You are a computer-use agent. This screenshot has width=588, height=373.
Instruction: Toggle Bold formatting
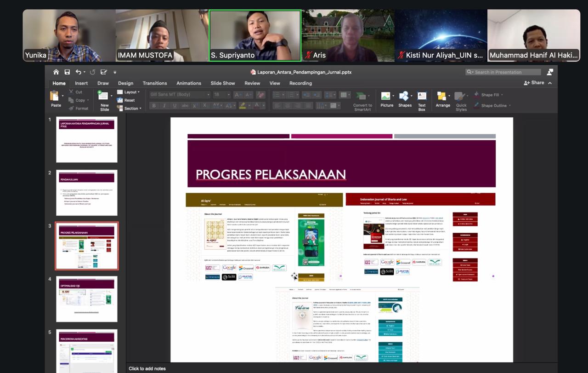point(154,106)
